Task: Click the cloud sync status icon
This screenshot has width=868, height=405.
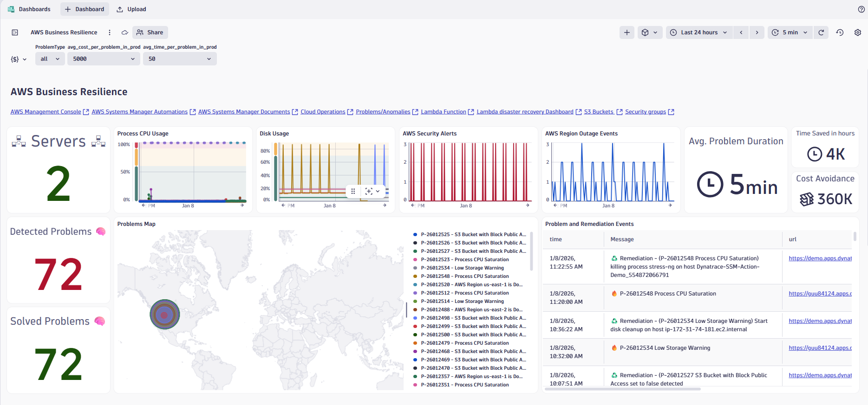Action: click(x=124, y=32)
